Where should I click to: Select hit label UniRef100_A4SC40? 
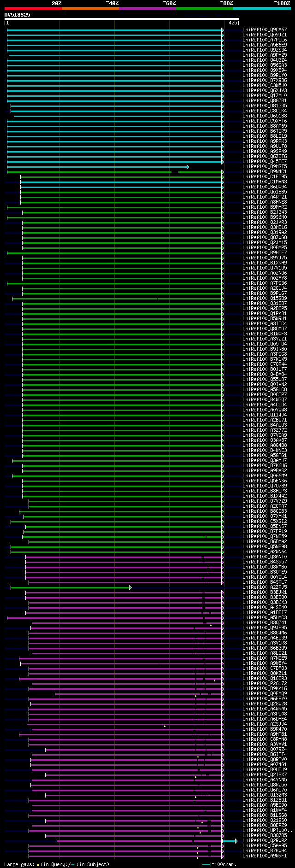click(265, 608)
